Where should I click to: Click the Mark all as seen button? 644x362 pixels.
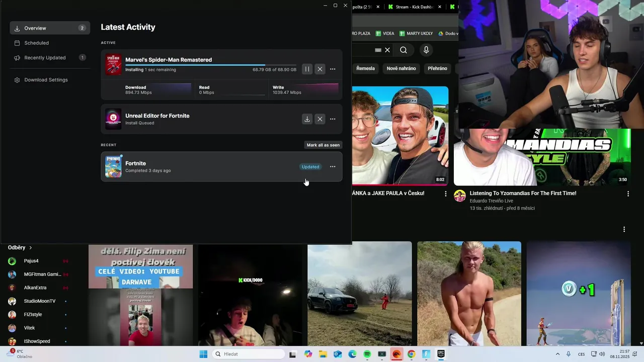(x=323, y=145)
